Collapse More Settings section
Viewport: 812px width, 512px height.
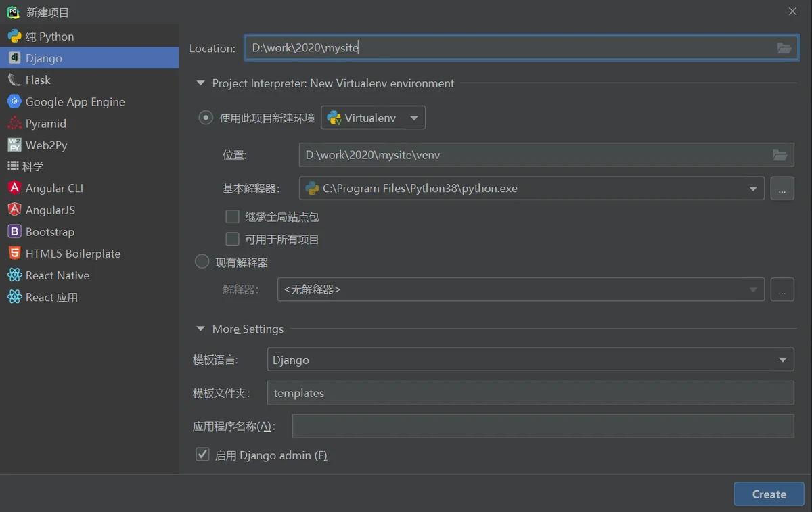(x=200, y=329)
